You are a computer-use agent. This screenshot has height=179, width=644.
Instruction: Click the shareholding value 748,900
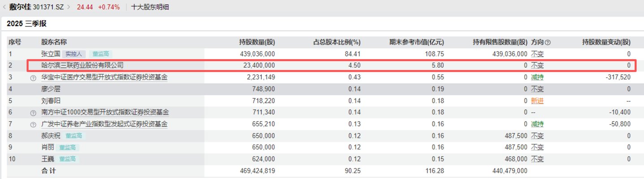tap(264, 89)
